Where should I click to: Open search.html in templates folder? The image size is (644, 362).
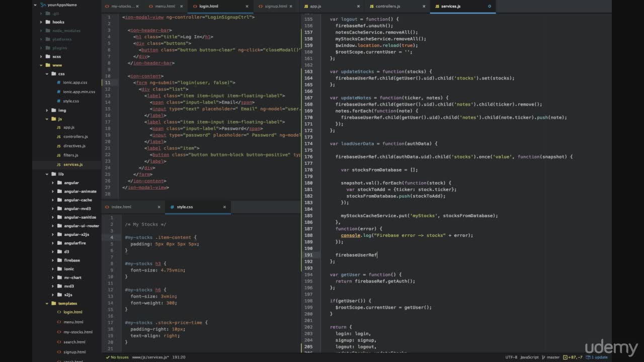pos(74,342)
